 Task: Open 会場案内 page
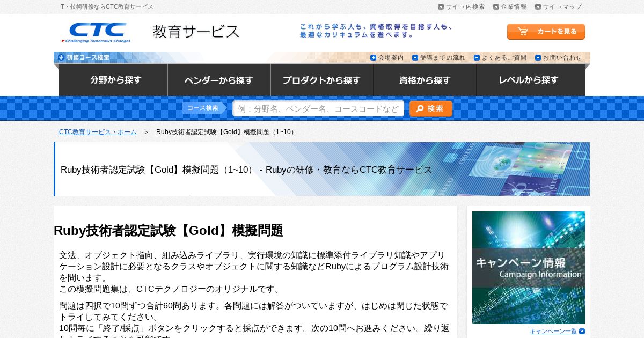391,57
